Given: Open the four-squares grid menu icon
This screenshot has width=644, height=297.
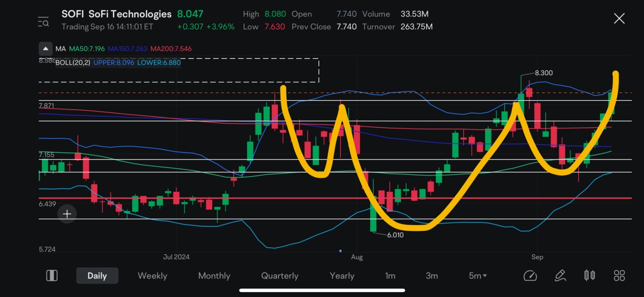Looking at the screenshot, I should tap(619, 276).
